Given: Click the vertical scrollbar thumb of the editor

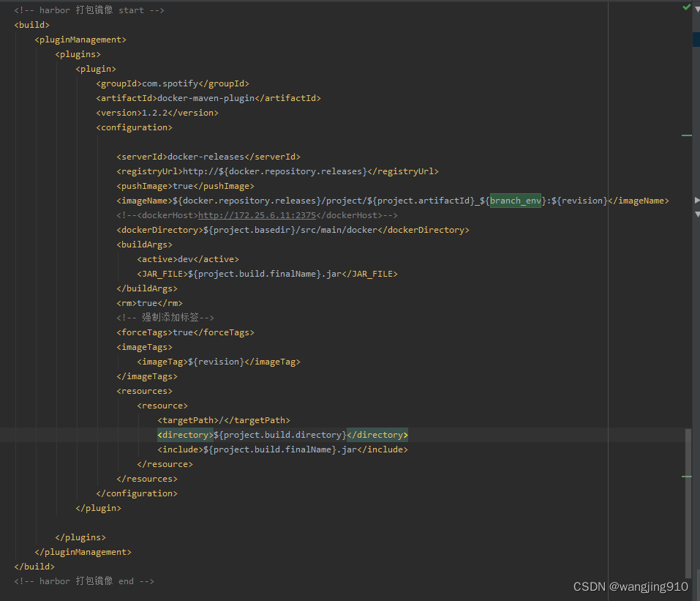Looking at the screenshot, I should pyautogui.click(x=688, y=503).
